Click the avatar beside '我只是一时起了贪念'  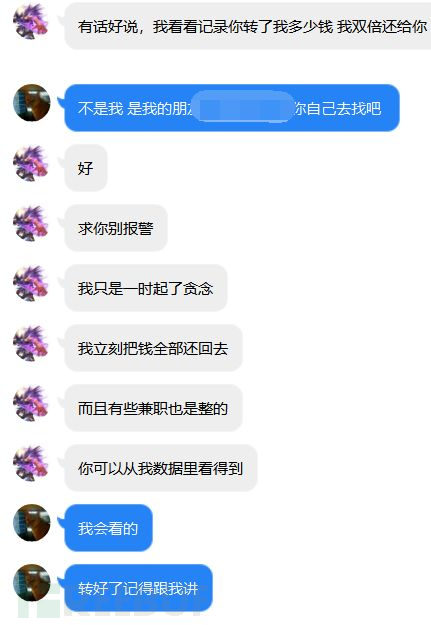(x=31, y=283)
